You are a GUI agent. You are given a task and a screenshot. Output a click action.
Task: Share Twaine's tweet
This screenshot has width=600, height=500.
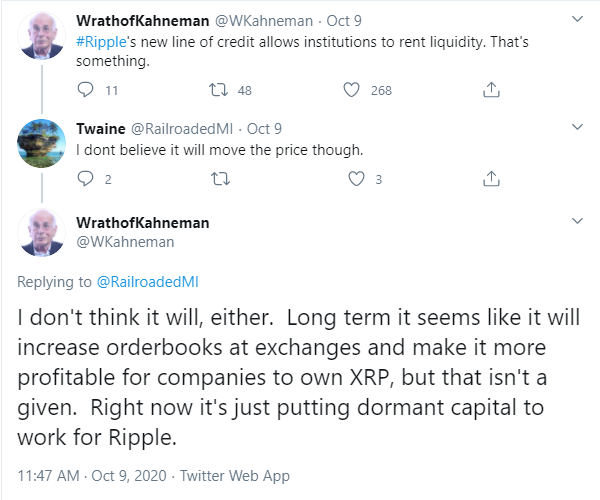tap(491, 179)
